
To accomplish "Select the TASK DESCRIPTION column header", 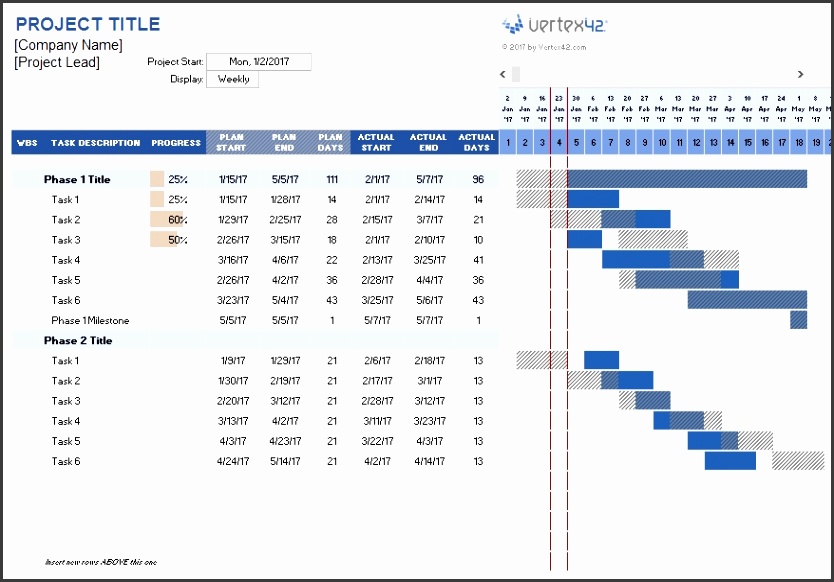I will [96, 143].
